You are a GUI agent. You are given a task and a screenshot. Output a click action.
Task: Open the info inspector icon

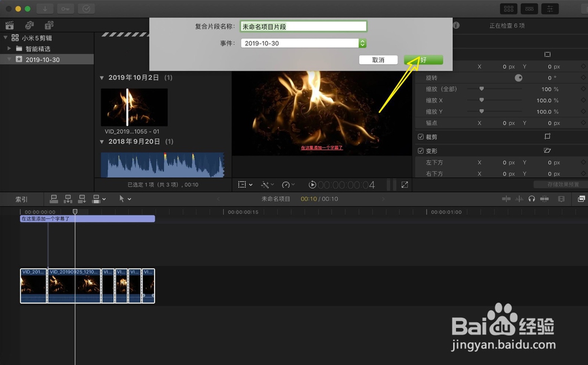[x=456, y=25]
